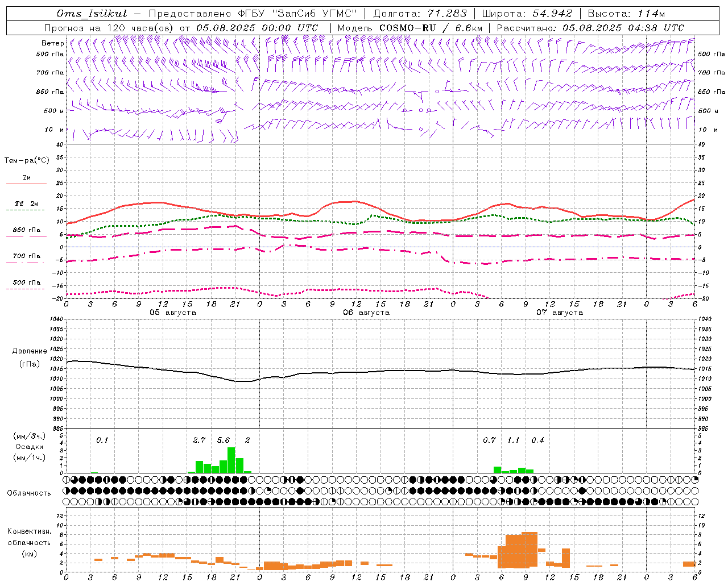Screen dimensions: 728x582
Task: Click the Ветер wind panel label
Action: 52,43
